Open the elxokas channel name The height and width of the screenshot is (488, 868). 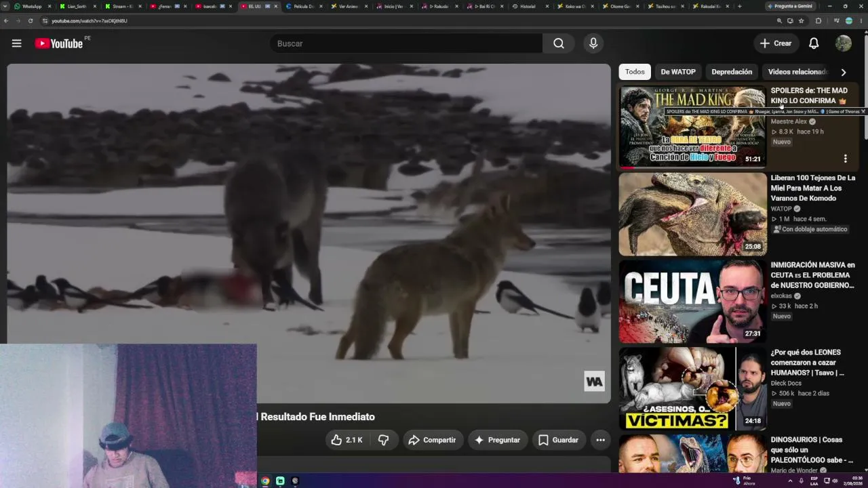coord(782,296)
